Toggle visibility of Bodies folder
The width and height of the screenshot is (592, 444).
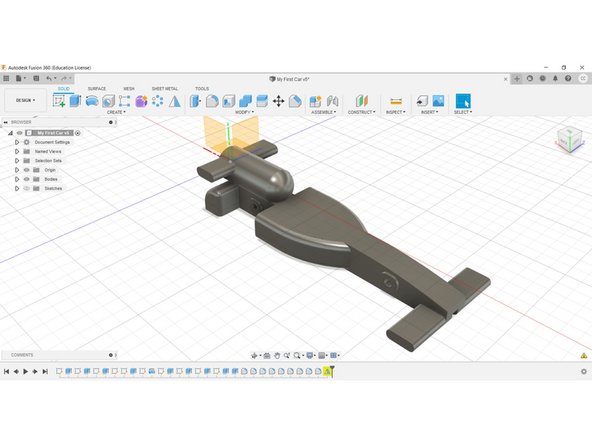tap(26, 179)
